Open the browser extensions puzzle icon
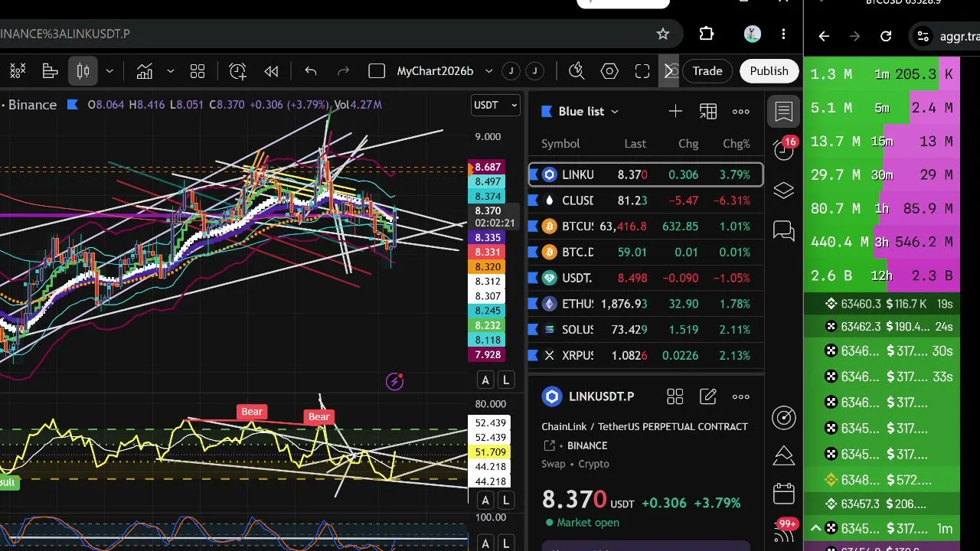The width and height of the screenshot is (980, 551). coord(707,34)
